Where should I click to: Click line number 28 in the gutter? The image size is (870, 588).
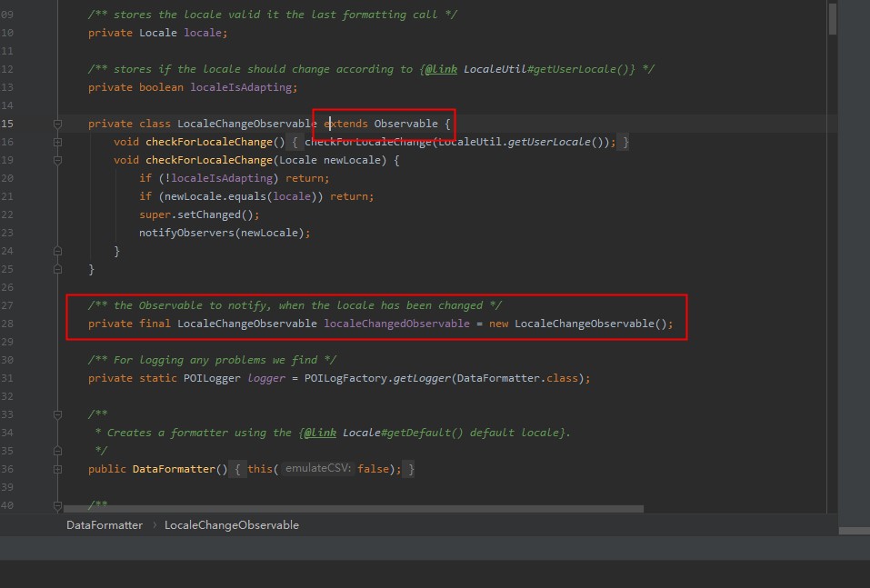coord(7,324)
